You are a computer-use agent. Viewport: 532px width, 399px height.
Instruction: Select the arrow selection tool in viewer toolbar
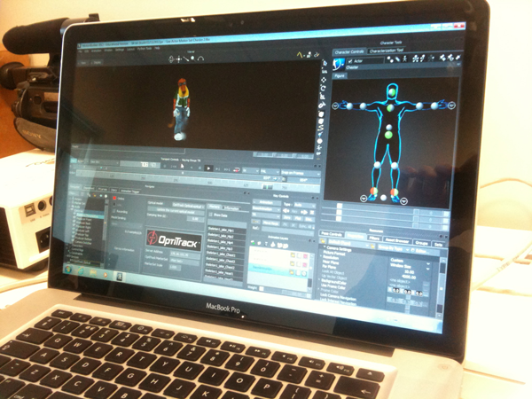[x=325, y=64]
